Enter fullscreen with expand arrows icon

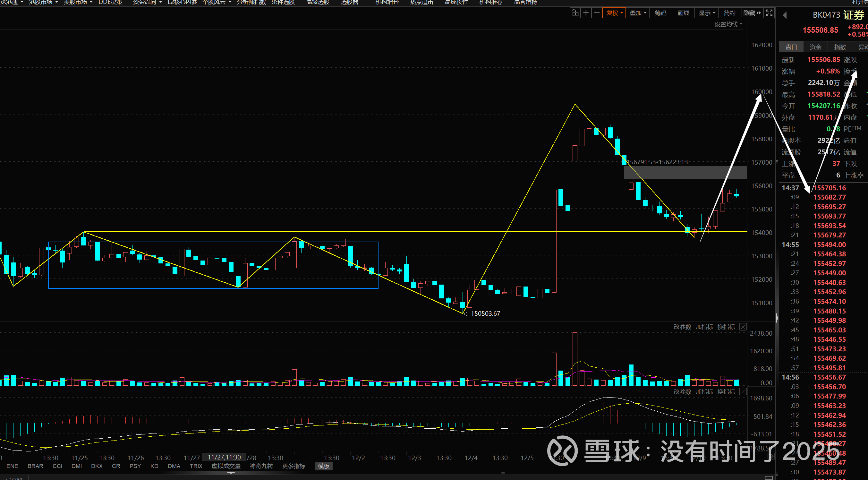(769, 13)
